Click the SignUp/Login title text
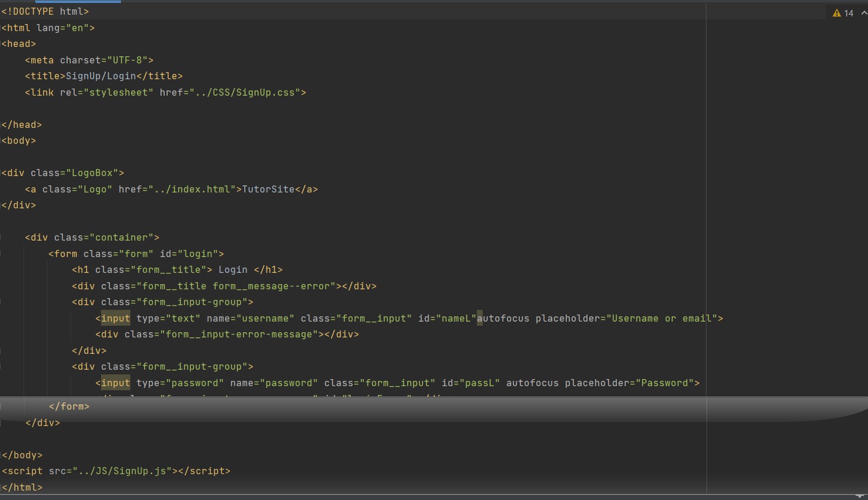The image size is (868, 500). (101, 76)
